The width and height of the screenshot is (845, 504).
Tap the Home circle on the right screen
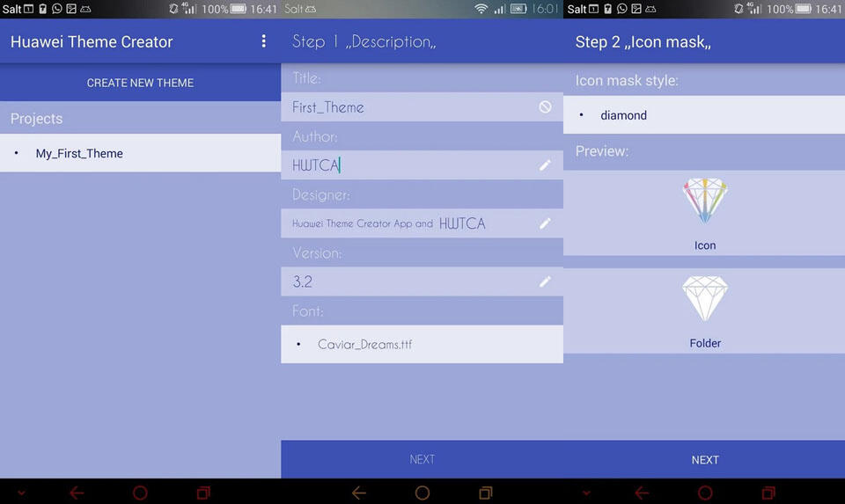pos(705,493)
